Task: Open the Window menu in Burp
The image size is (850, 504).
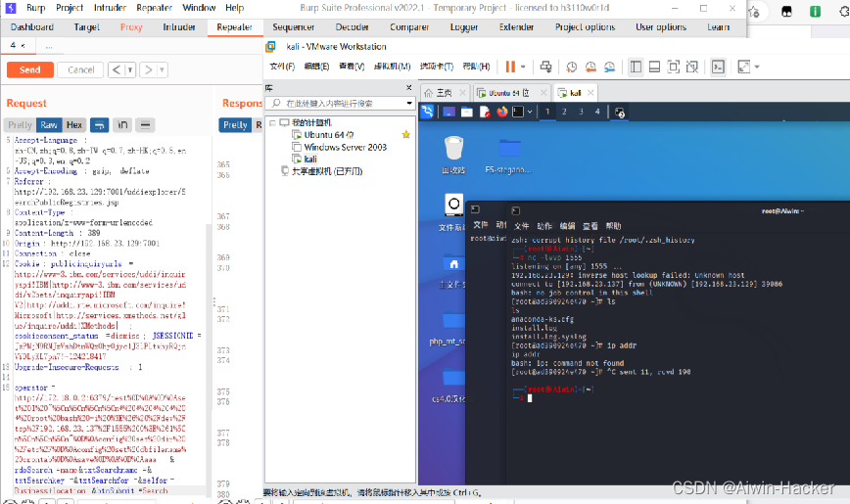Action: (x=199, y=8)
